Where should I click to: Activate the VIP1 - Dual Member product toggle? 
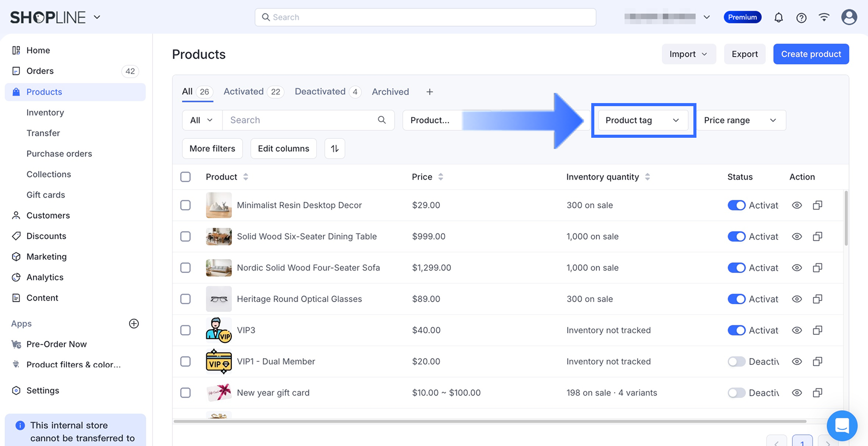pos(736,361)
